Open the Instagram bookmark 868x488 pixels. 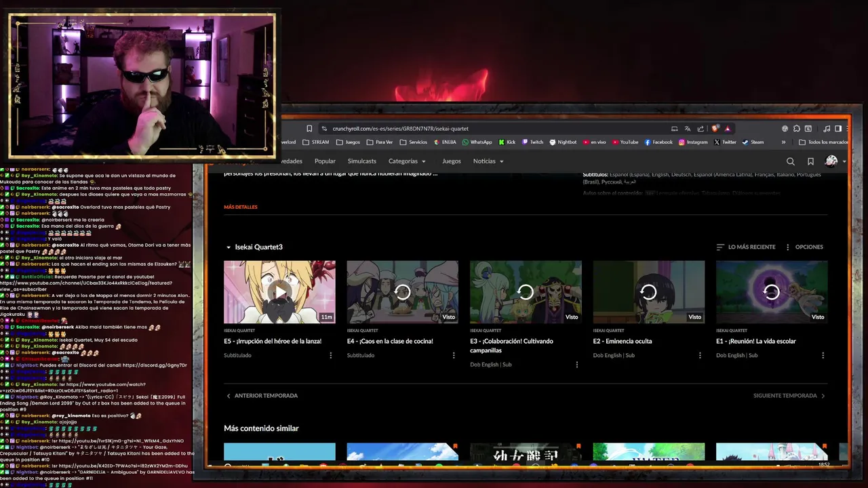[693, 142]
